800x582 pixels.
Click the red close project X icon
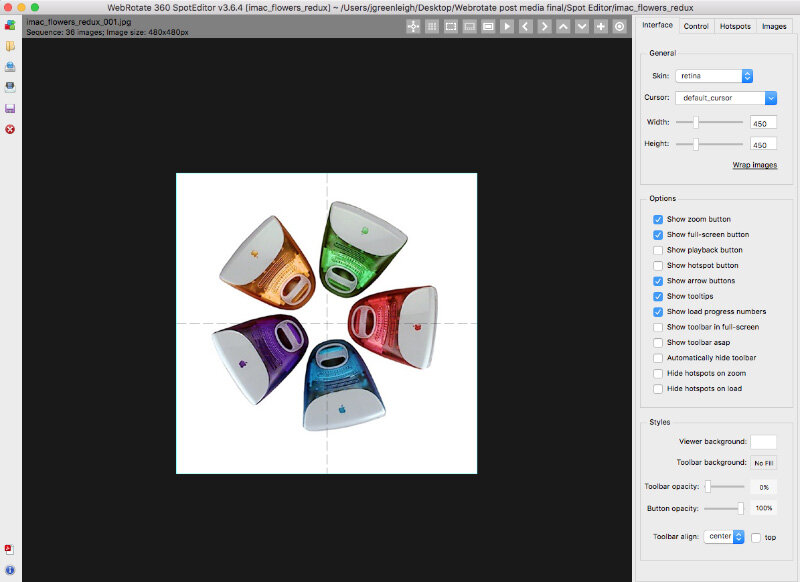[x=10, y=129]
